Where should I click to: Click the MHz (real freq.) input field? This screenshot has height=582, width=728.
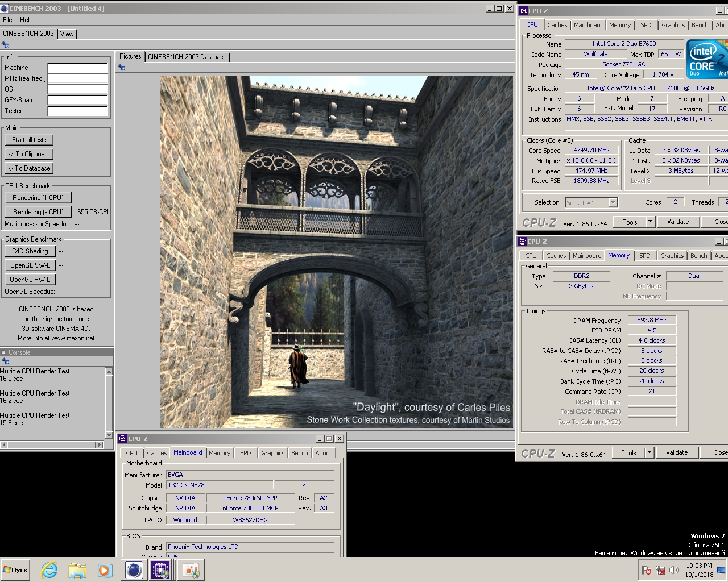78,78
